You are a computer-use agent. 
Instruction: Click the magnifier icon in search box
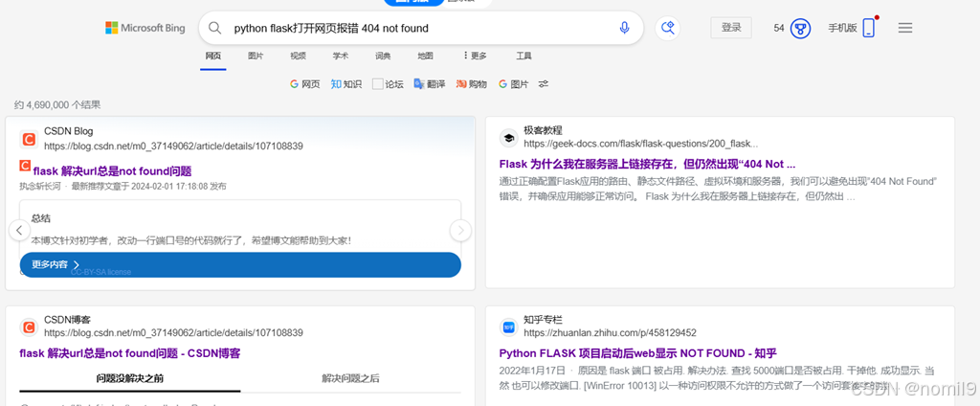coord(214,28)
